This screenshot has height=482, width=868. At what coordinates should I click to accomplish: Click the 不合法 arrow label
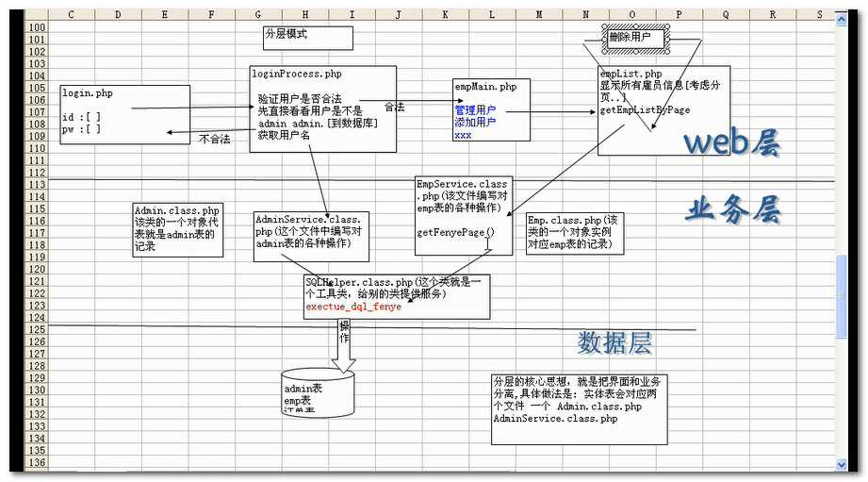pyautogui.click(x=214, y=139)
